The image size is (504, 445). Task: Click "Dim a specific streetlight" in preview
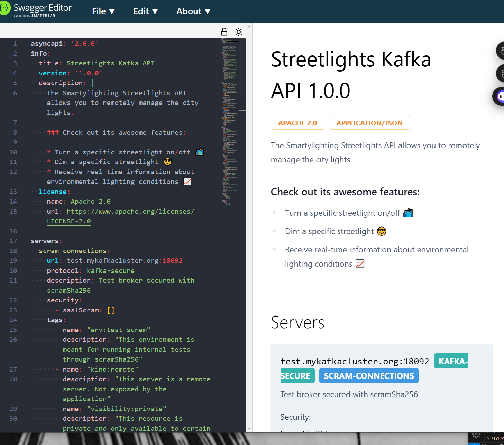(x=329, y=231)
